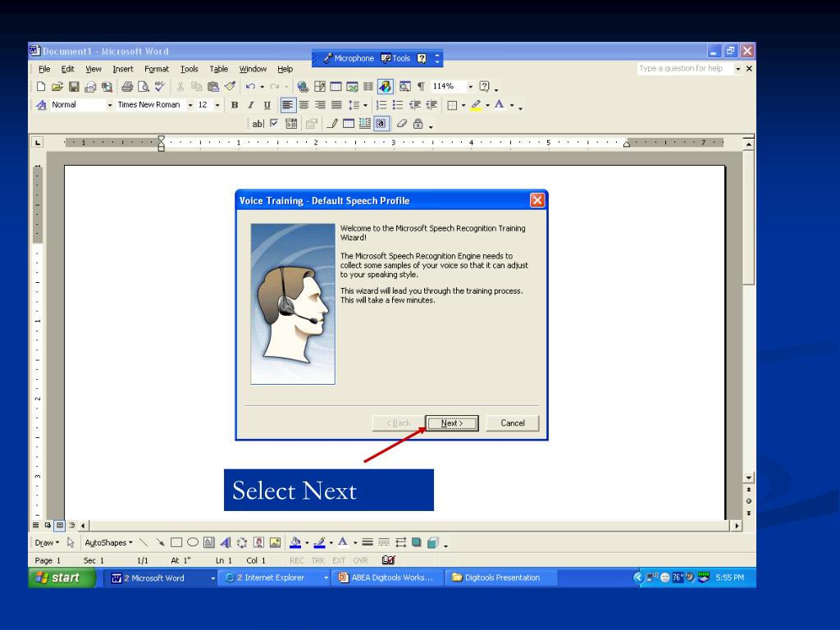This screenshot has height=630, width=840.
Task: Toggle Bold formatting
Action: coord(235,105)
